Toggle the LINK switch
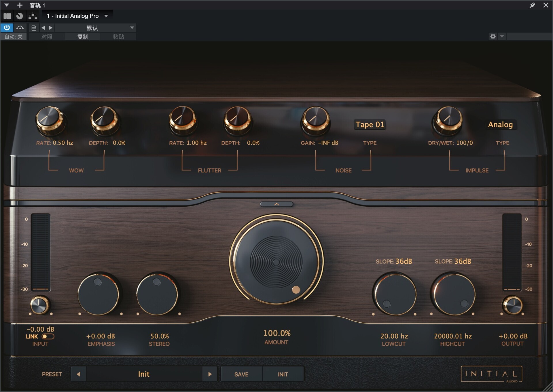The height and width of the screenshot is (392, 553). (48, 336)
